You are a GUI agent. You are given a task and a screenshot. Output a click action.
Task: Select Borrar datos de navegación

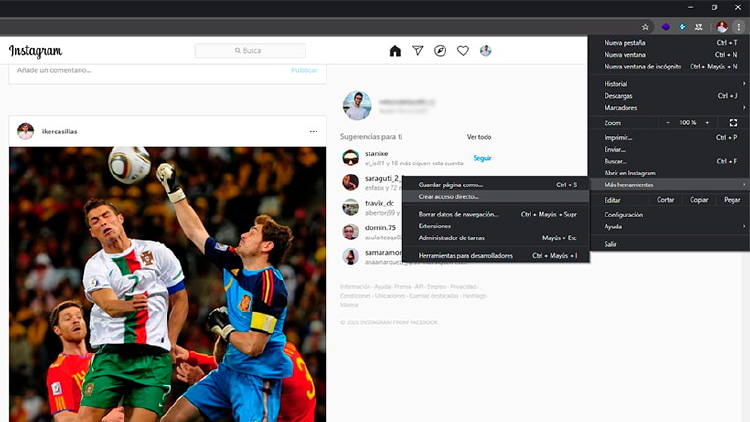pos(496,214)
